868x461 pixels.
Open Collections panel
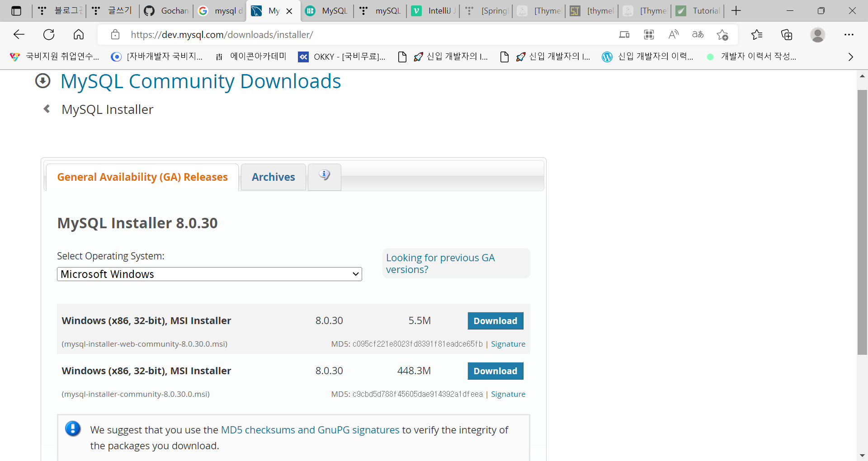(x=787, y=34)
